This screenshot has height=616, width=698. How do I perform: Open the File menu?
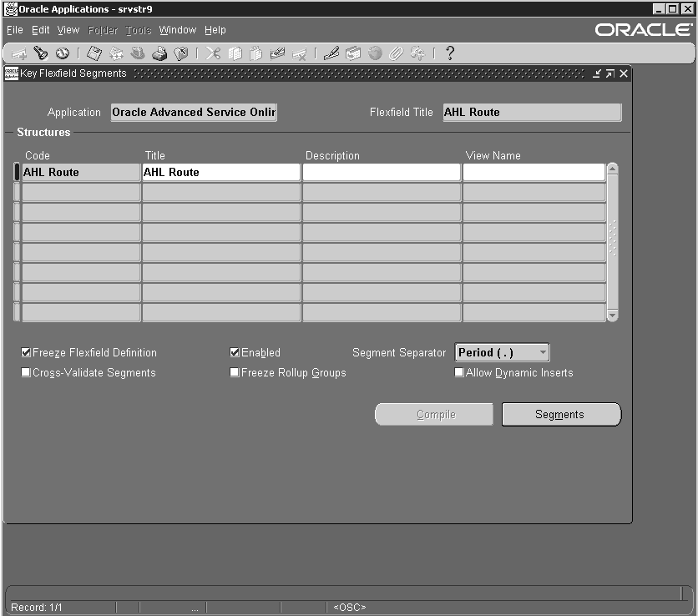click(15, 30)
